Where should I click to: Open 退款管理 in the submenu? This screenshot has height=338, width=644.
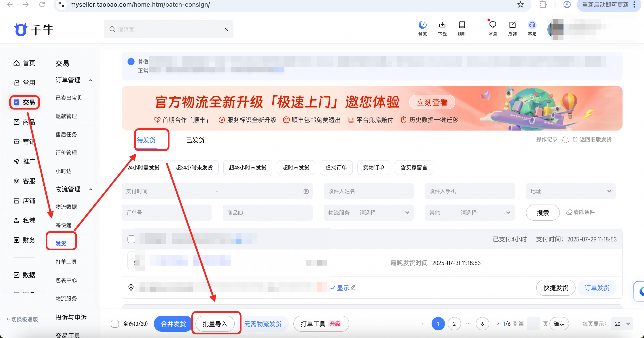coord(66,116)
